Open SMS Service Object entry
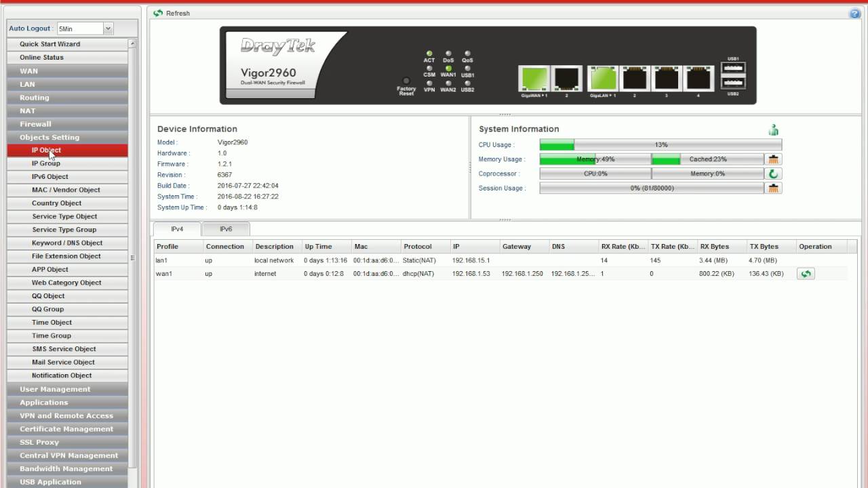868x488 pixels. click(x=67, y=349)
